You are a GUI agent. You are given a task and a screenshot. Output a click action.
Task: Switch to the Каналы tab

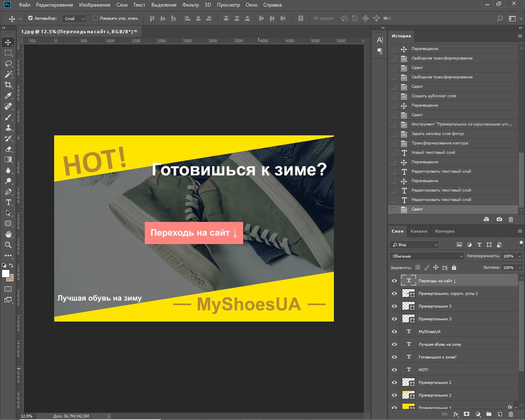point(419,231)
